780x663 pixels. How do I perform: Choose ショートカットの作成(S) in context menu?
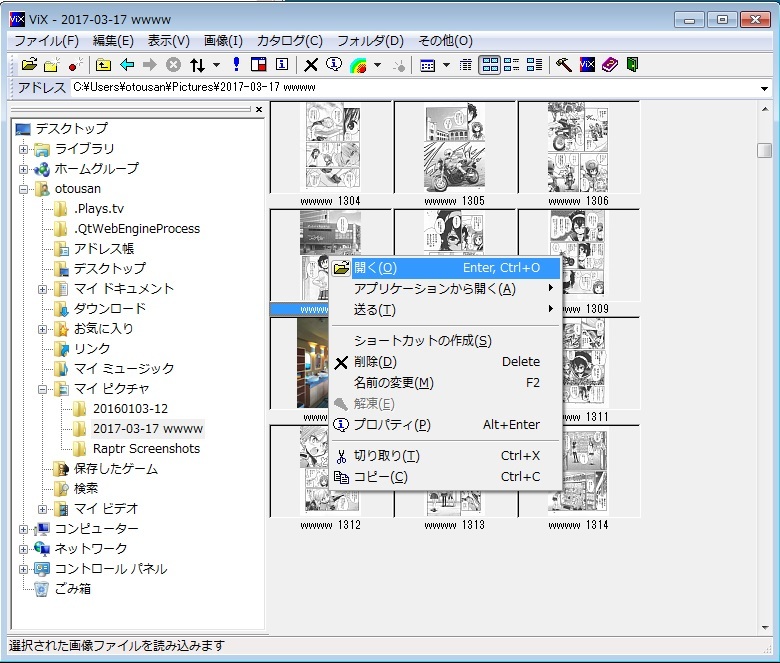445,341
